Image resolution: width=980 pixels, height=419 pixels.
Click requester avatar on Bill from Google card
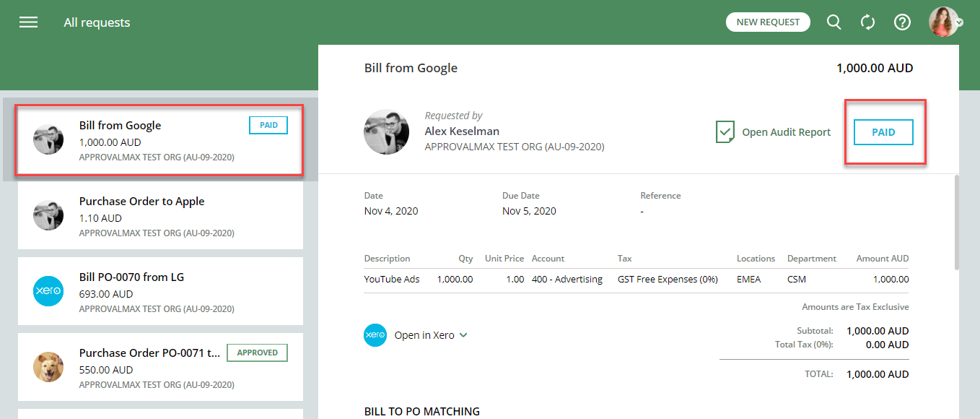pyautogui.click(x=48, y=139)
